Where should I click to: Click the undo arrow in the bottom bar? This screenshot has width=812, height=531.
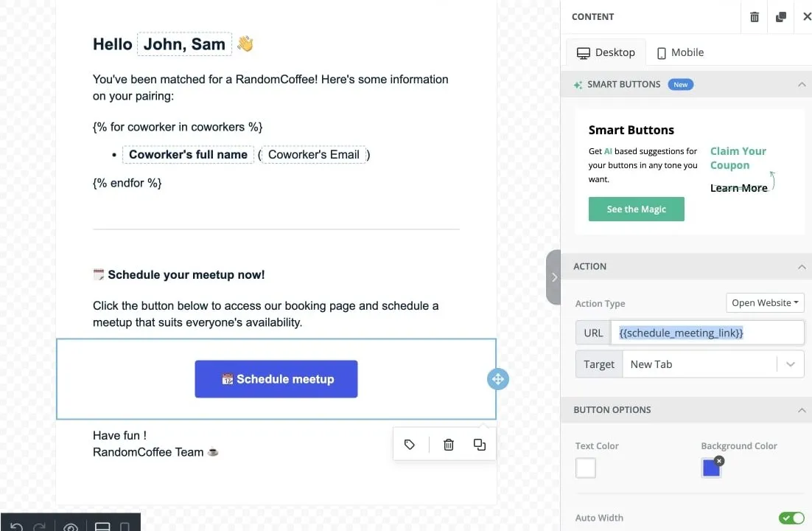(16, 527)
